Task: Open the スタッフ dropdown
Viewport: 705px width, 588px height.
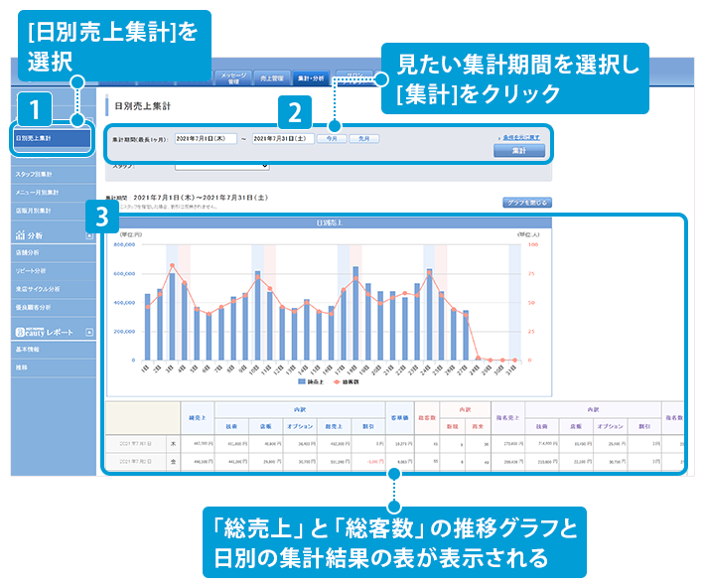Action: 221,166
